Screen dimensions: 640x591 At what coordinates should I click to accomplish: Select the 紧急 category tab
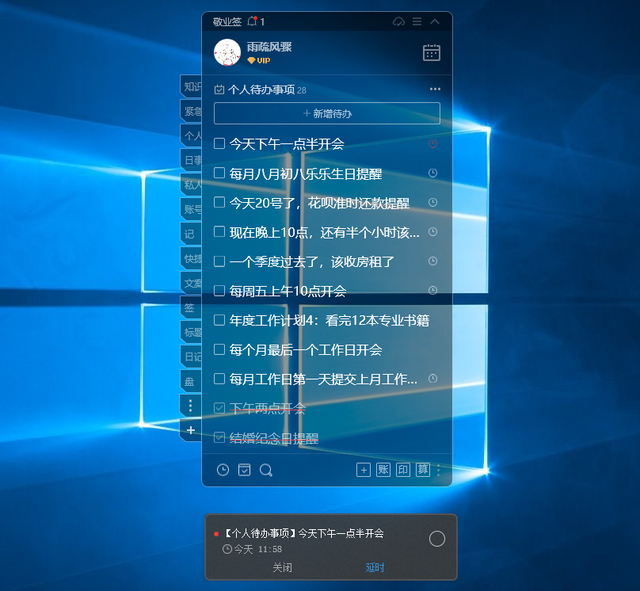pyautogui.click(x=191, y=111)
